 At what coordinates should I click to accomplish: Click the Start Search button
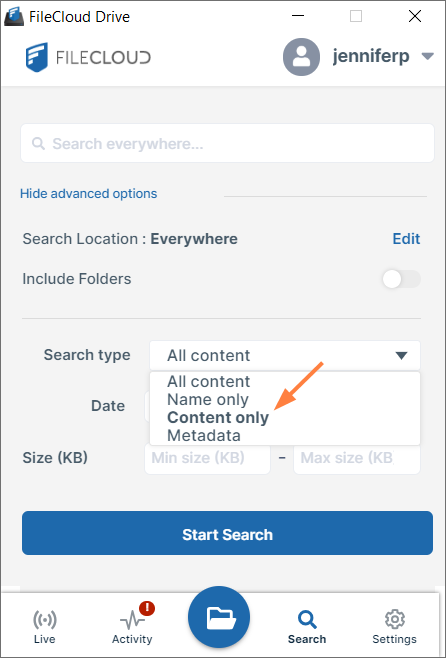(x=227, y=533)
